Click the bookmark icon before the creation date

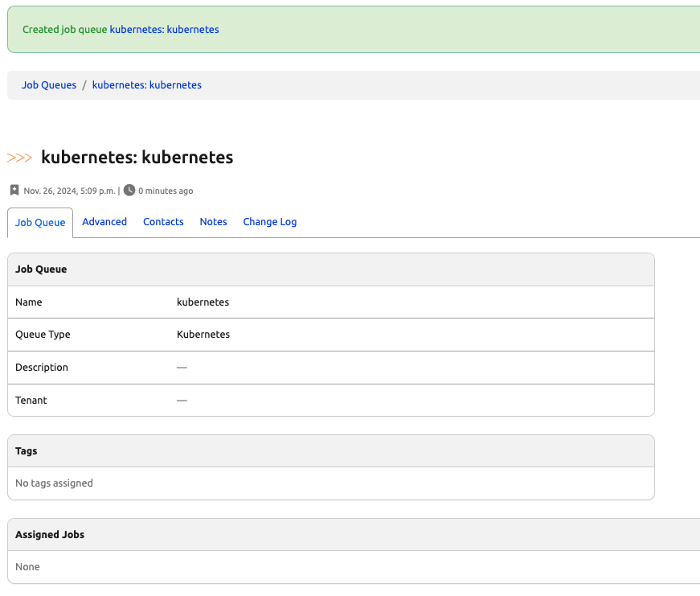pyautogui.click(x=14, y=191)
